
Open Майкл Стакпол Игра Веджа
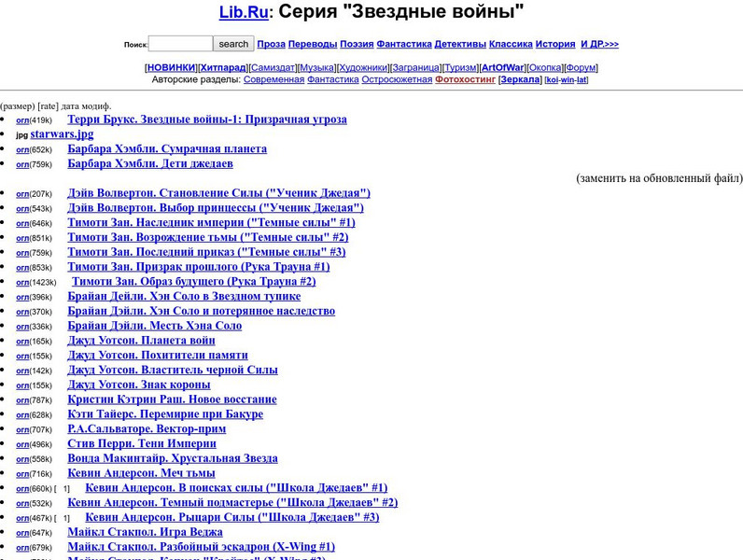click(145, 532)
